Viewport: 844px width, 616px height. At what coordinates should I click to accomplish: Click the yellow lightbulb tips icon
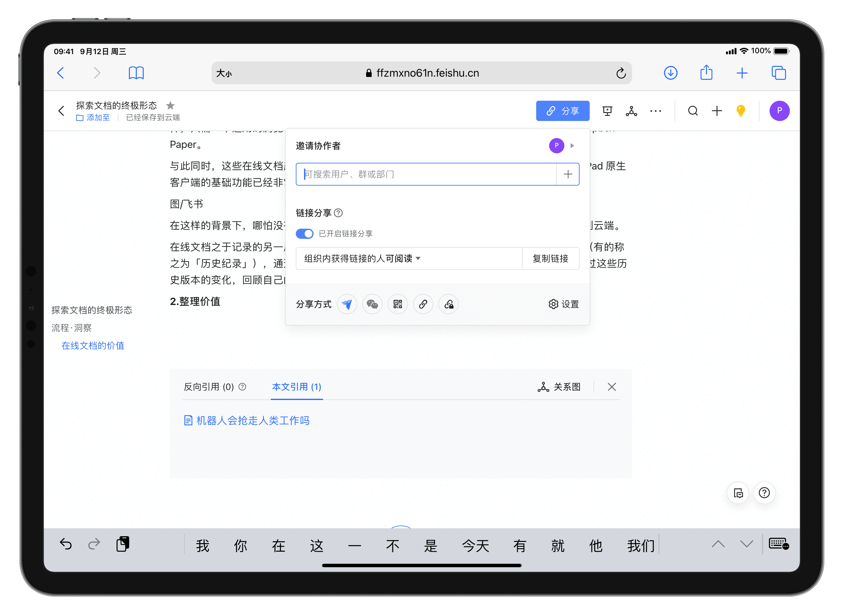click(740, 111)
